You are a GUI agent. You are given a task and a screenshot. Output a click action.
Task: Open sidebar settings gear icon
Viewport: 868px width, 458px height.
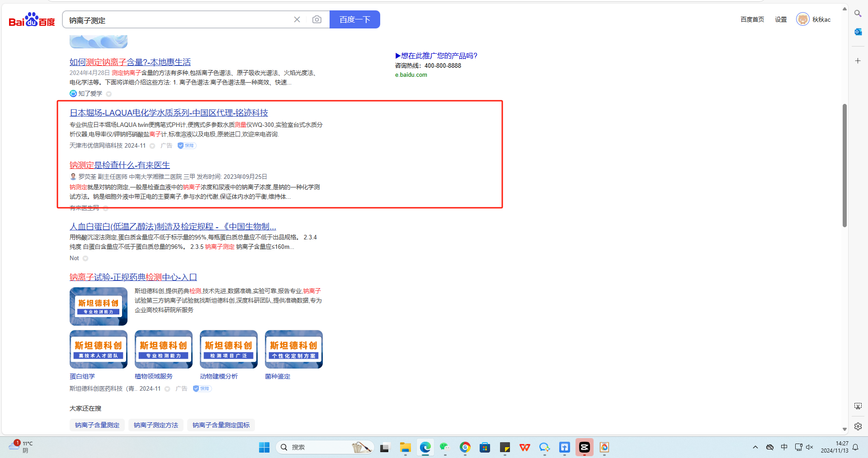(858, 426)
